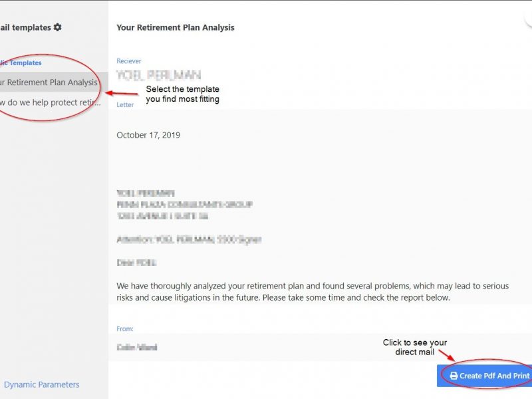Click the mail templates sidebar heading text
The height and width of the screenshot is (399, 532).
(x=25, y=27)
